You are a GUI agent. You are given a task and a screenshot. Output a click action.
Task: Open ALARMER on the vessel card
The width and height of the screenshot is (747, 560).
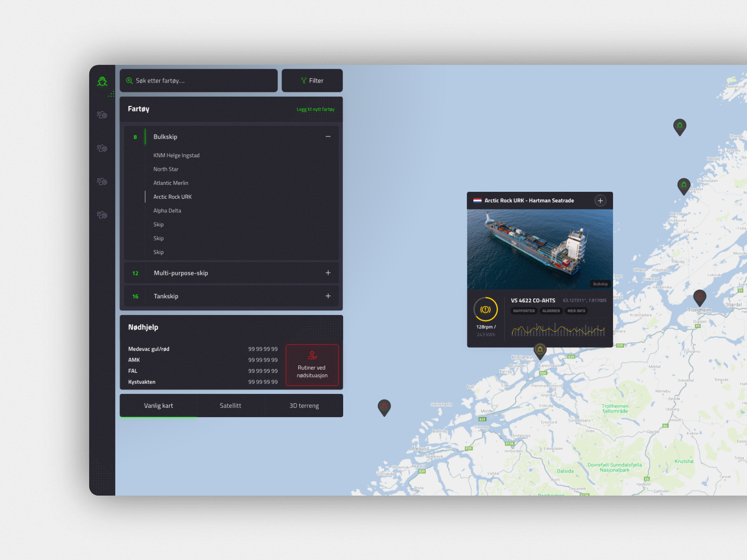click(x=551, y=311)
